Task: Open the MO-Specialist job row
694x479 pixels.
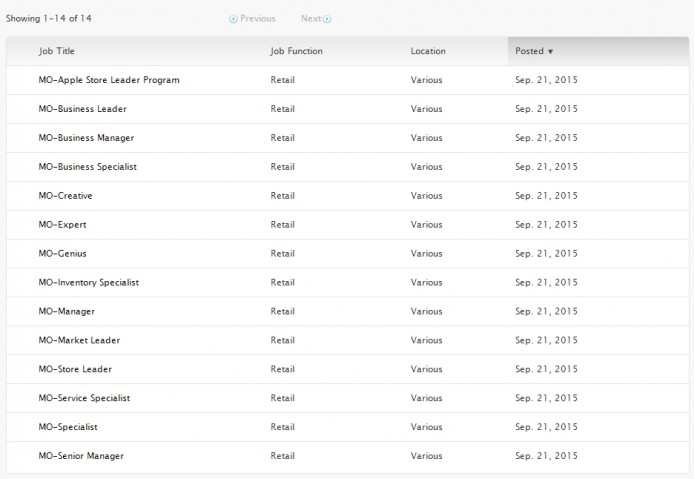Action: (68, 428)
